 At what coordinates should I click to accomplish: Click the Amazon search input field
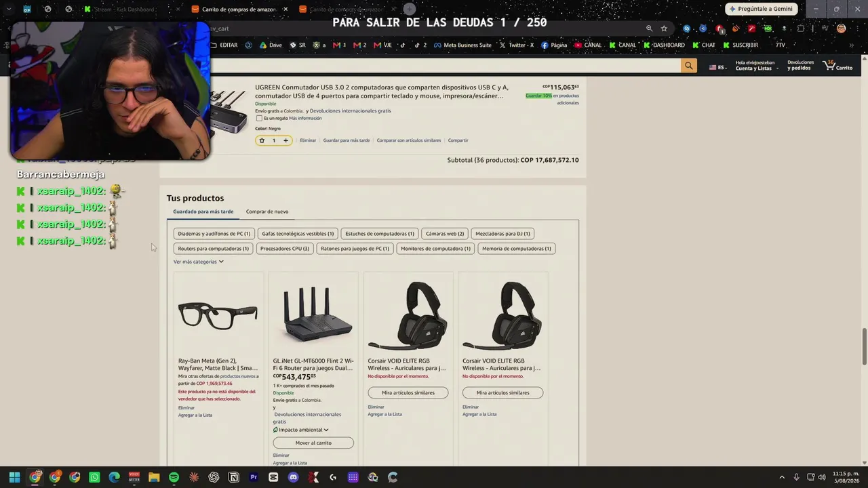446,66
